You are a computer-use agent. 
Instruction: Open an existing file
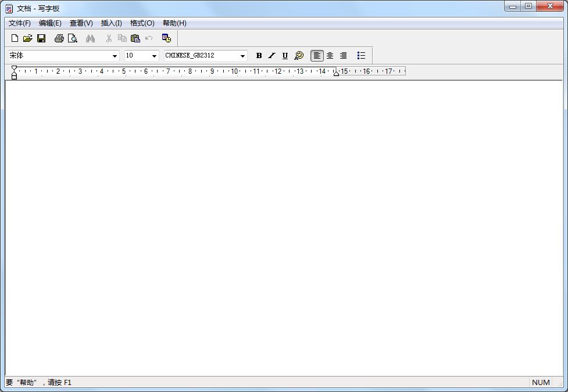[27, 38]
